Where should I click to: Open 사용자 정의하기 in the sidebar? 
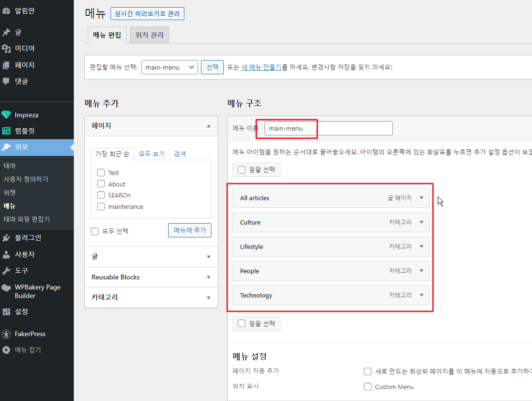[26, 179]
